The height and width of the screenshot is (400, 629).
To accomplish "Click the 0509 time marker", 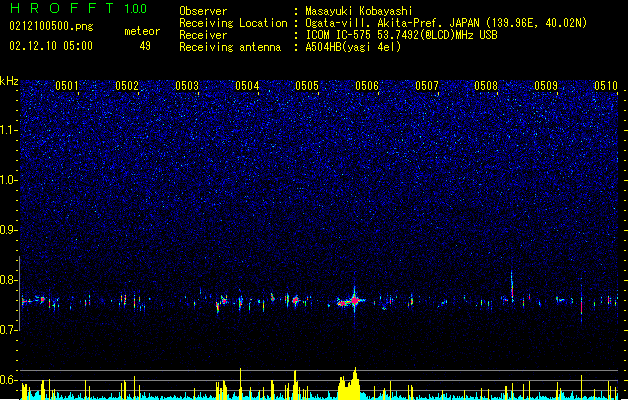I will click(546, 86).
